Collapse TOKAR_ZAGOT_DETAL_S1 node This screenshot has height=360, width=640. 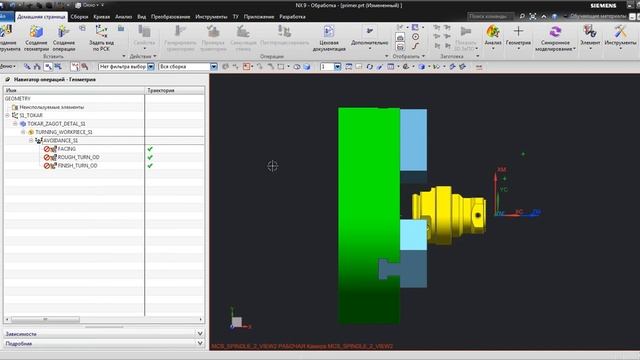click(x=15, y=124)
